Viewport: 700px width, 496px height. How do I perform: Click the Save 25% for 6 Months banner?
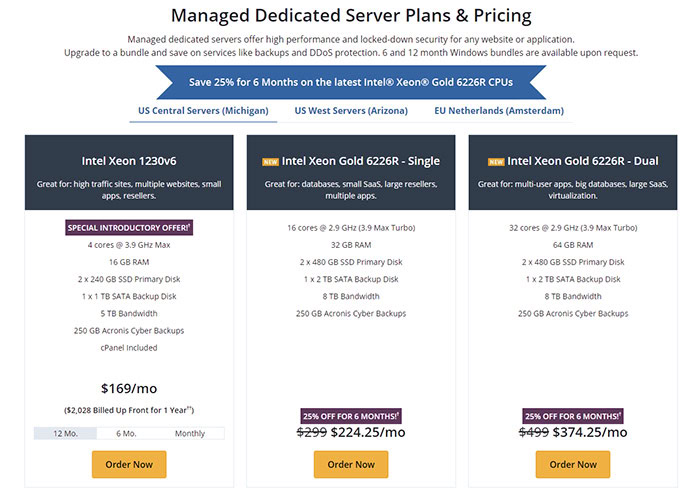[x=349, y=82]
